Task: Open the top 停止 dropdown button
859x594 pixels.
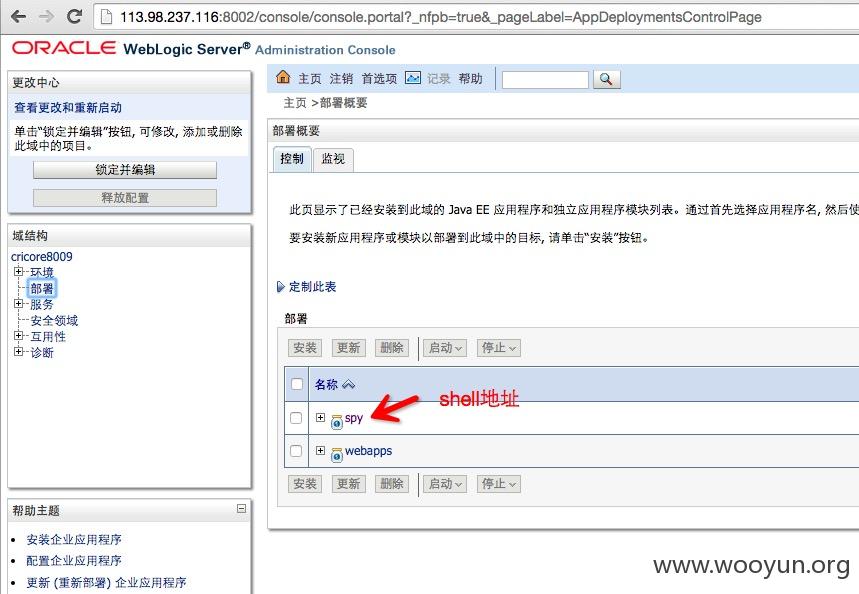Action: click(x=499, y=347)
